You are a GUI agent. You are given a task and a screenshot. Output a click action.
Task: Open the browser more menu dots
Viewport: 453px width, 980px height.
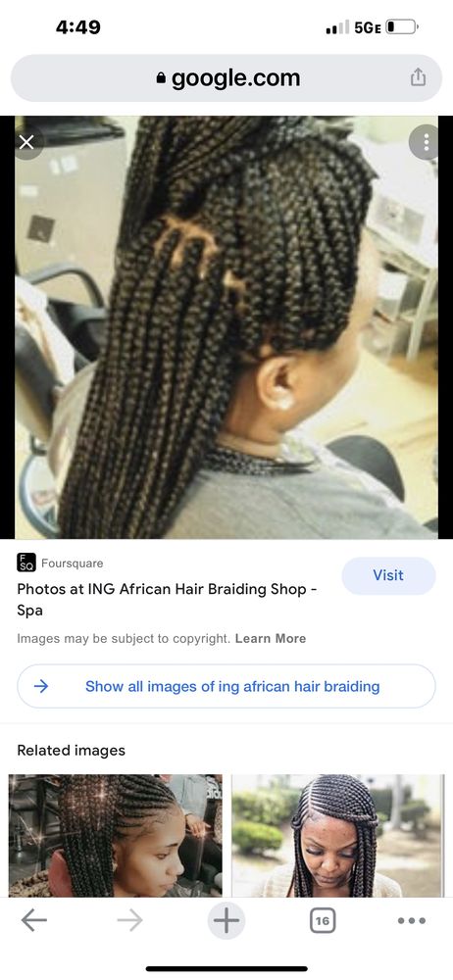(412, 920)
